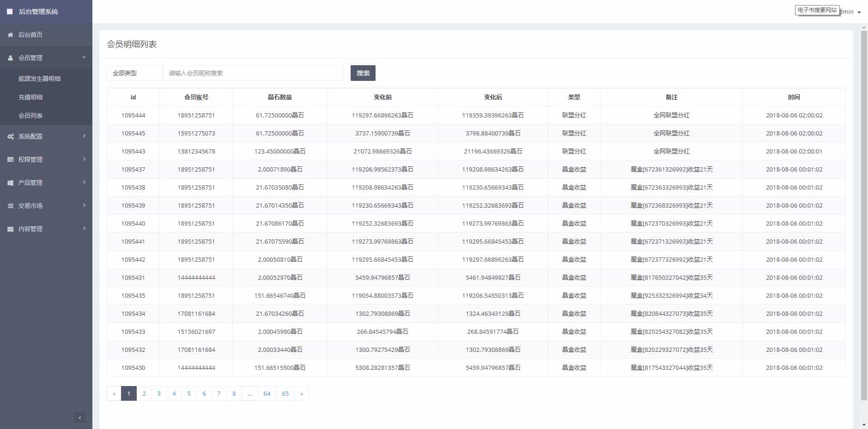Click the user icon beside 会员管理
The width and height of the screenshot is (868, 429).
click(x=10, y=58)
